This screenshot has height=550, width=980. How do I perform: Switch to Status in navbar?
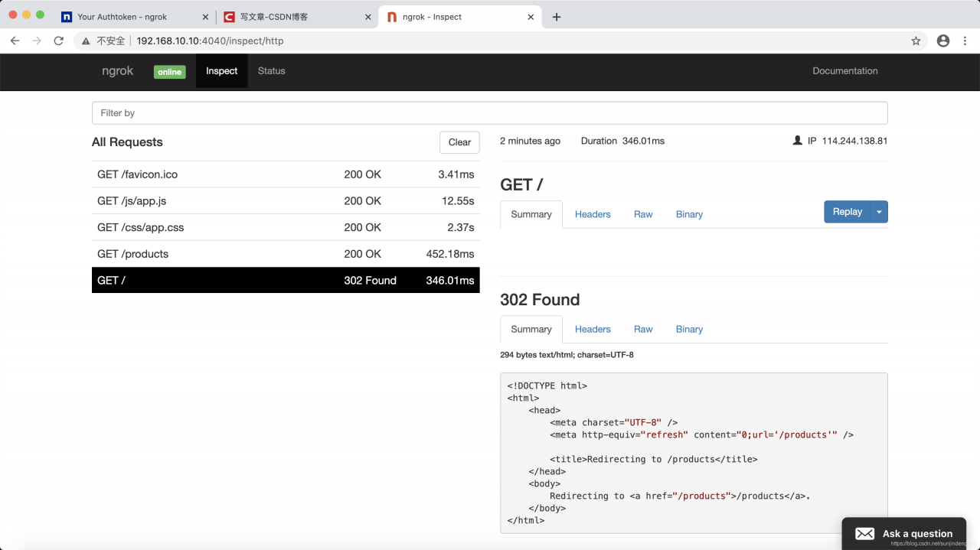(271, 71)
